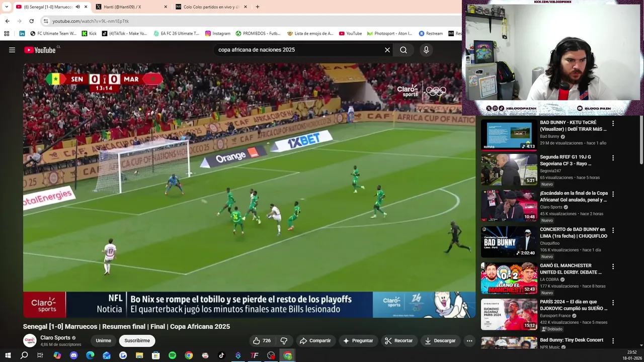
Task: Open more actions ellipsis under video
Action: (x=469, y=340)
